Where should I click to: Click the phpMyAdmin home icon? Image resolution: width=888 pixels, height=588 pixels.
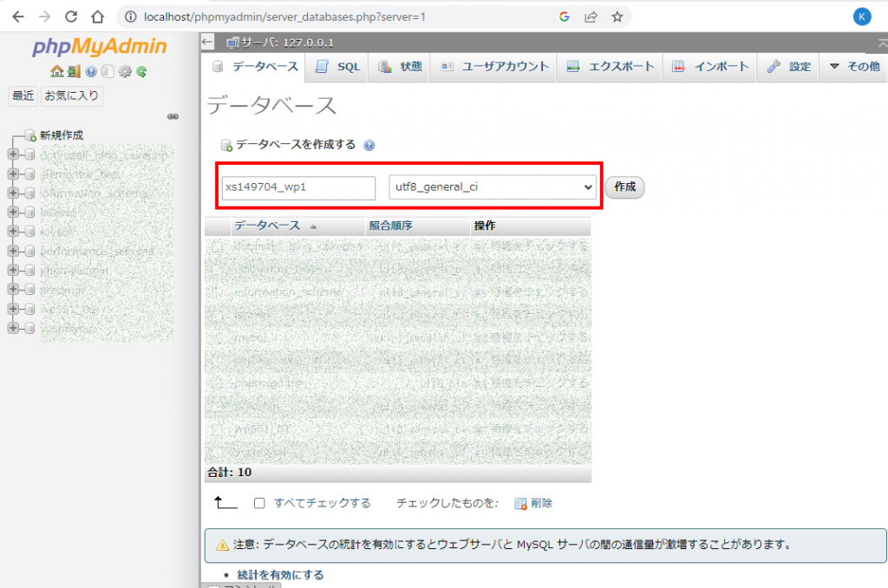coord(56,72)
